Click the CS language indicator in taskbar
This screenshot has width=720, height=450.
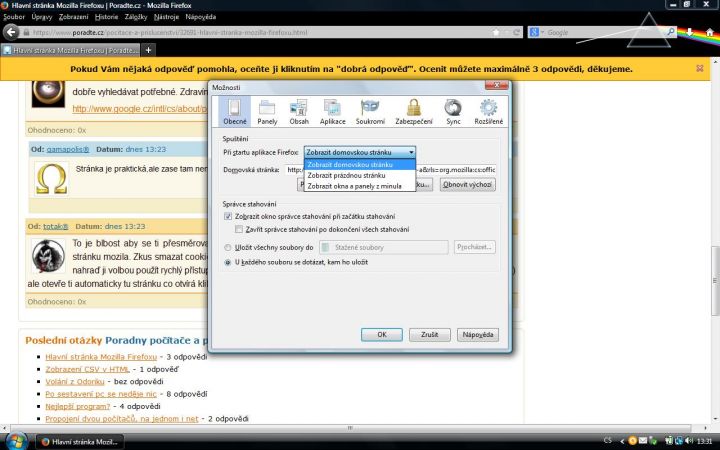[608, 440]
